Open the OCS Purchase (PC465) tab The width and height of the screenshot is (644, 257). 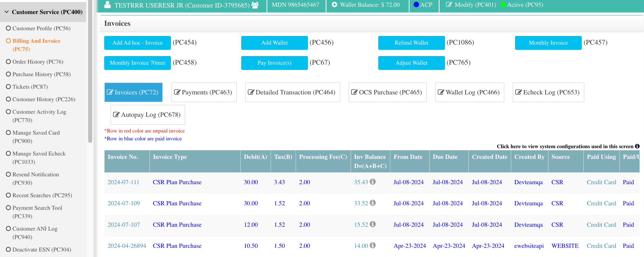(x=387, y=92)
